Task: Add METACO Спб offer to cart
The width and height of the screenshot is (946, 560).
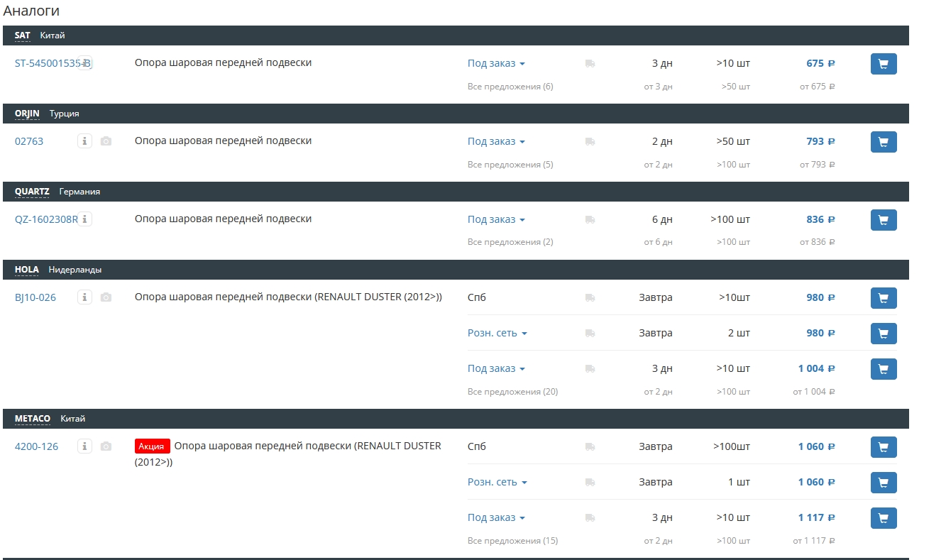Action: tap(884, 447)
